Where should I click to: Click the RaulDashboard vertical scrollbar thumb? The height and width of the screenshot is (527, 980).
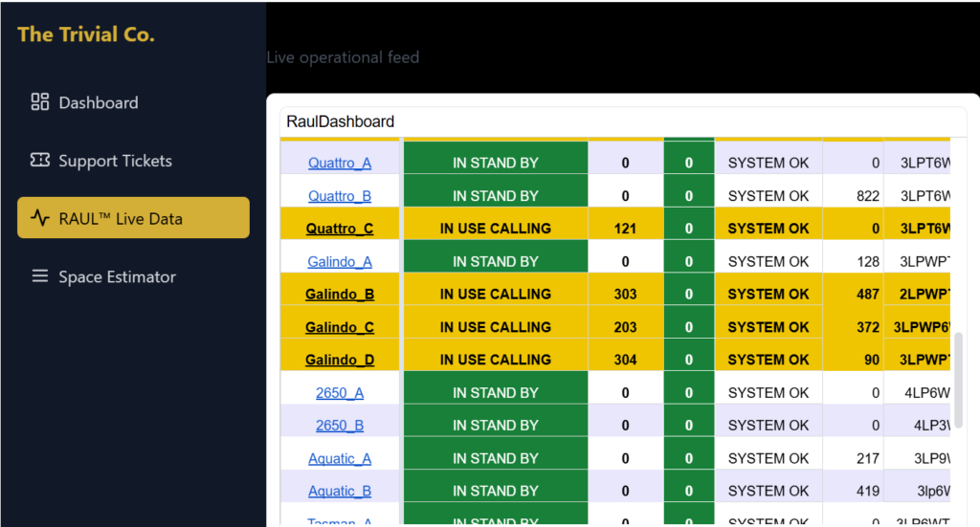(x=960, y=380)
